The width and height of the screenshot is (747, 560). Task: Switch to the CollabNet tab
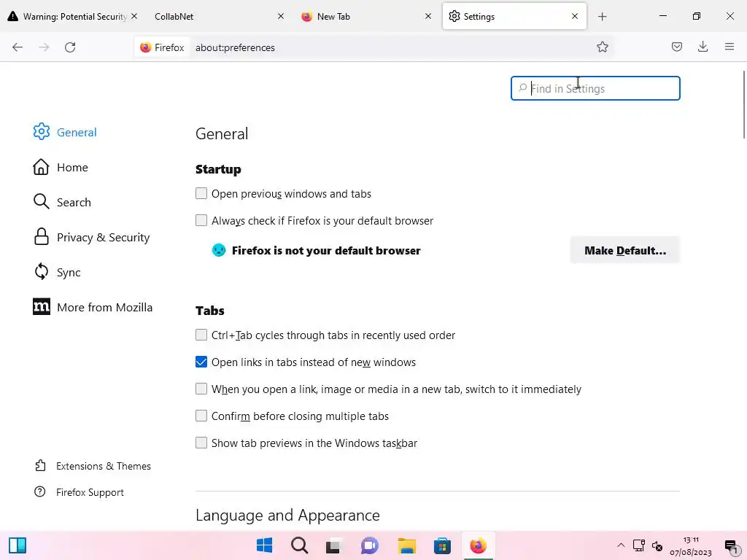click(214, 16)
